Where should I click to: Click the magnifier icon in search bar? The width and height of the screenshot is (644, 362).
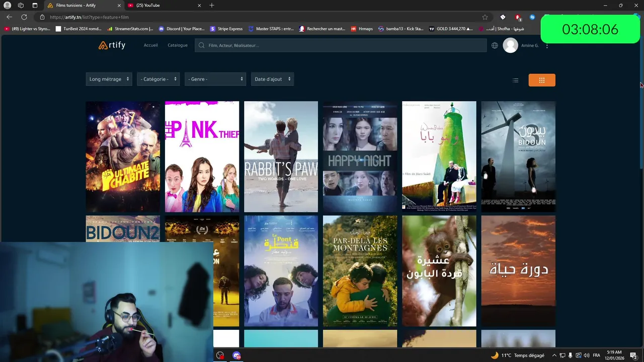click(202, 45)
